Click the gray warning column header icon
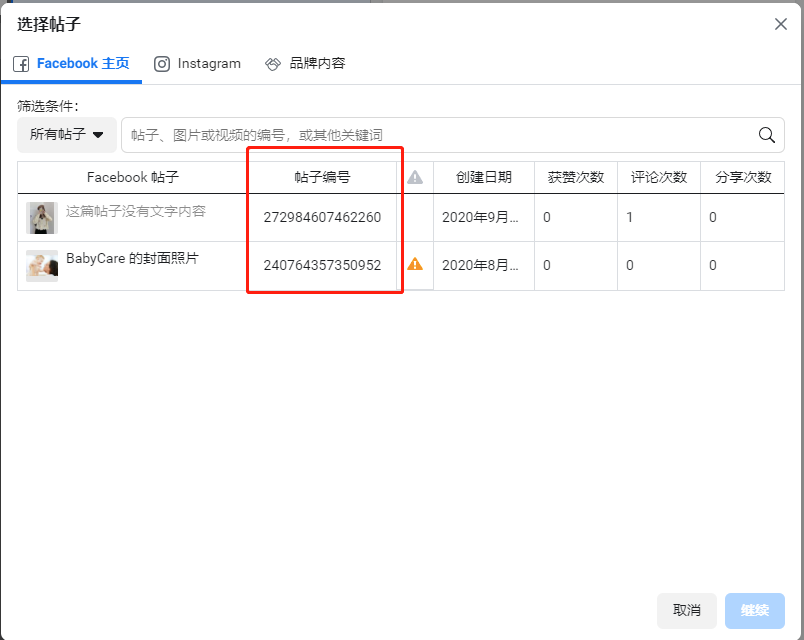The width and height of the screenshot is (804, 640). [415, 177]
